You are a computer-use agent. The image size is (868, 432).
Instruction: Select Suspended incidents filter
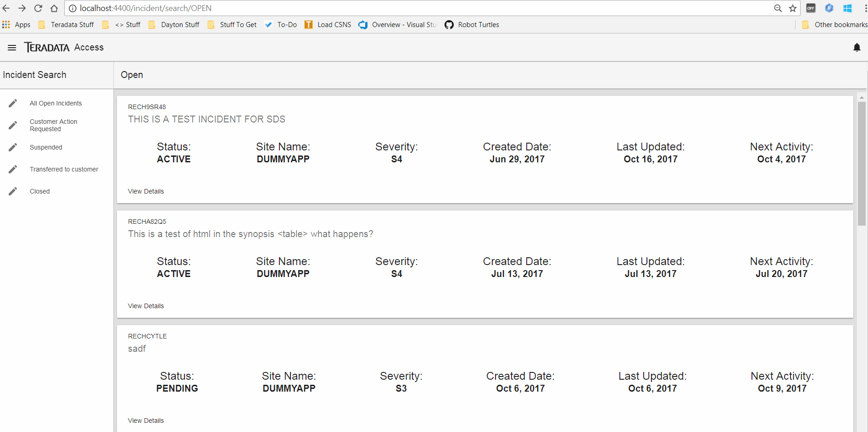46,147
